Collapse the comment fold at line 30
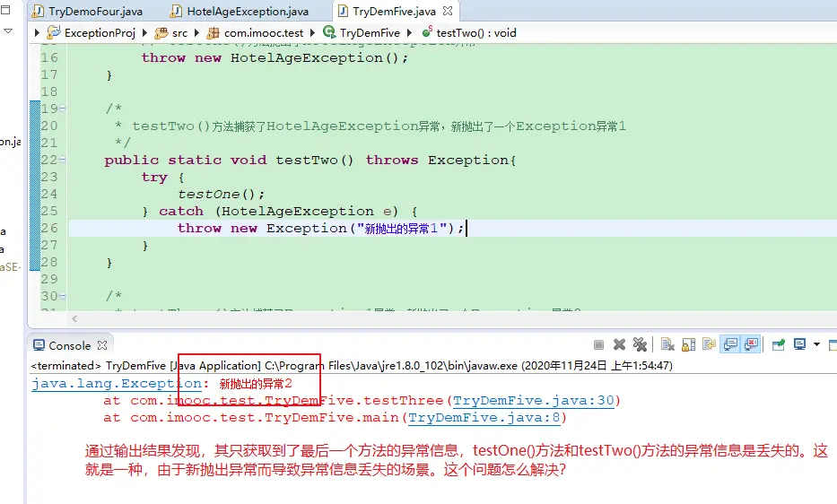The width and height of the screenshot is (837, 504). pos(63,295)
